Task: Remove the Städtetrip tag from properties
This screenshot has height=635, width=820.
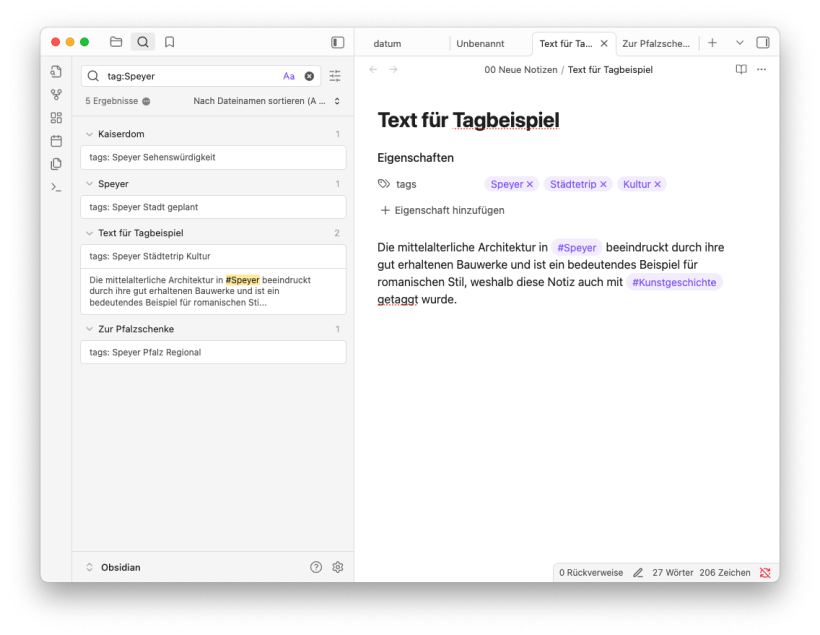Action: 604,184
